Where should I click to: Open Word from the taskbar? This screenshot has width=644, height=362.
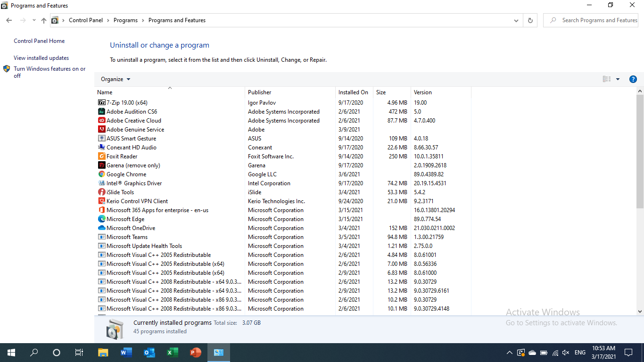pos(126,352)
